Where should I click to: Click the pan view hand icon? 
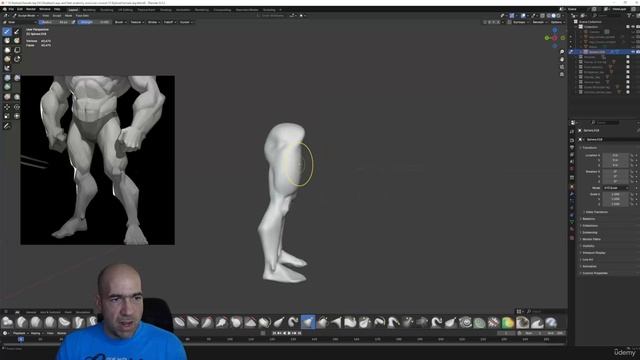(x=562, y=59)
